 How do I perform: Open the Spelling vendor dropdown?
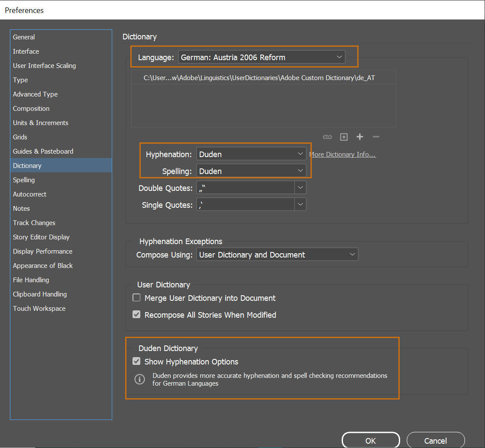251,171
